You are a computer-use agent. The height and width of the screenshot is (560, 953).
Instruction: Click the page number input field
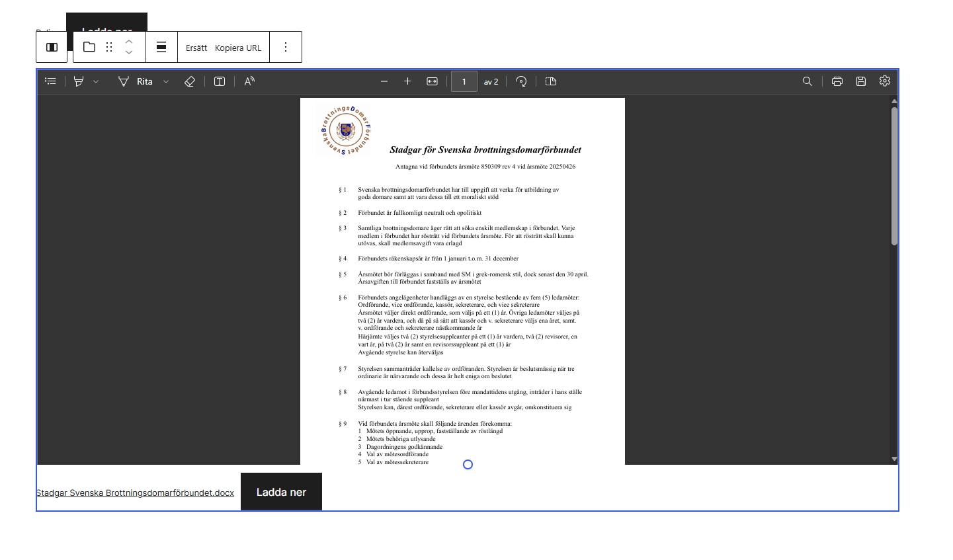pyautogui.click(x=464, y=81)
